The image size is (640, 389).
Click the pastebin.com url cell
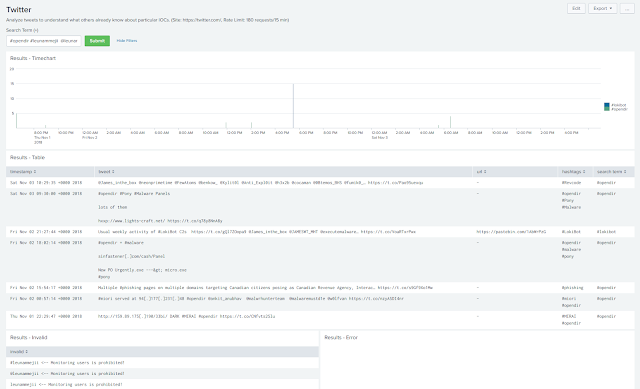511,232
